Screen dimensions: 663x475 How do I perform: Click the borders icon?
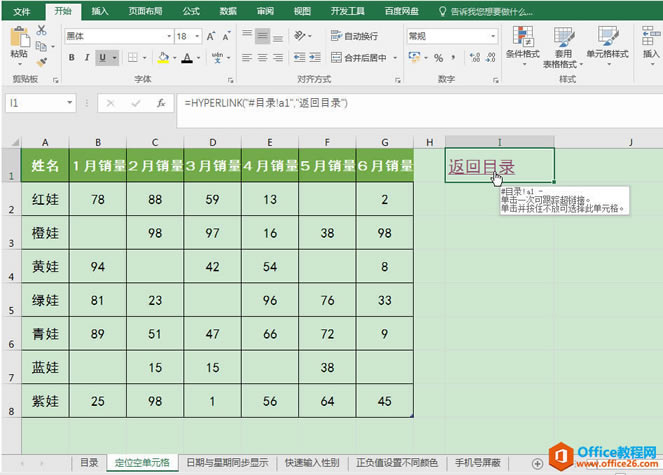pyautogui.click(x=133, y=58)
